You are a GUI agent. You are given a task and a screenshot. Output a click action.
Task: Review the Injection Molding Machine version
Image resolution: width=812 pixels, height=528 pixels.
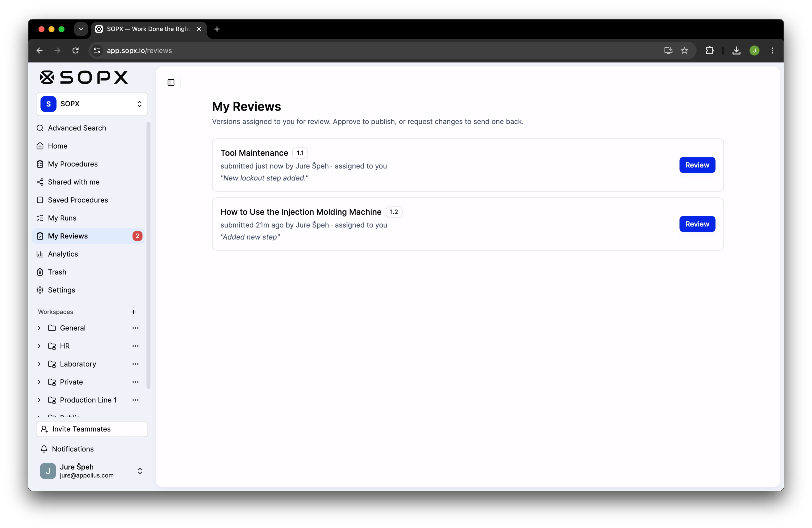click(x=697, y=224)
